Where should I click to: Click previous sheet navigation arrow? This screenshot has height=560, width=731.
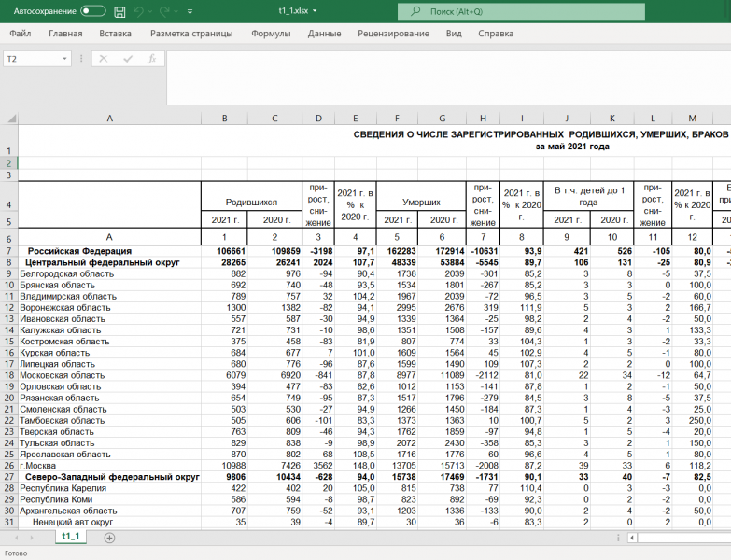coord(17,539)
